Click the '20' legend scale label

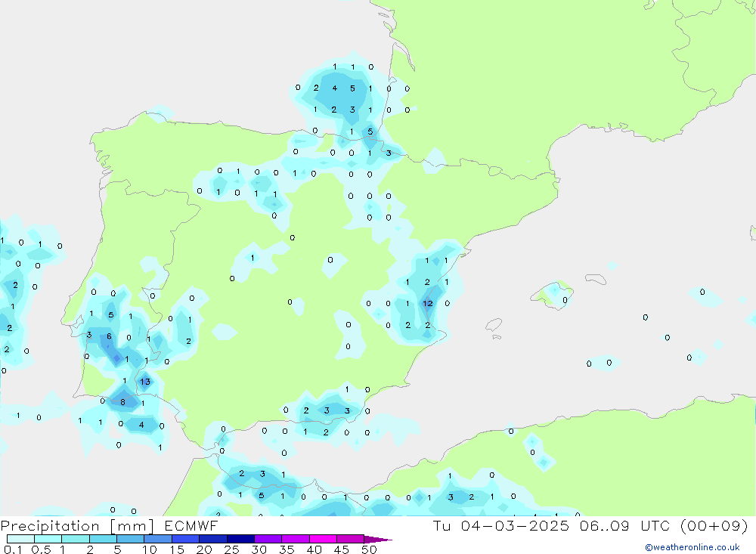(204, 549)
